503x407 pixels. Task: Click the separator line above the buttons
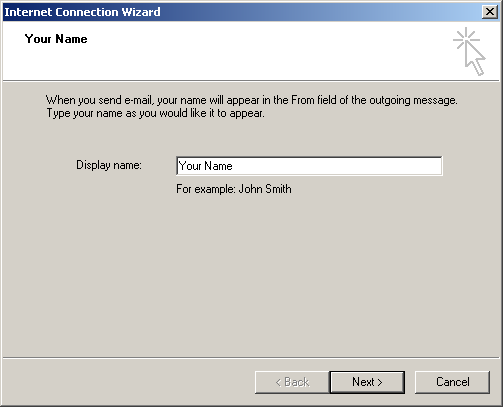(251, 358)
